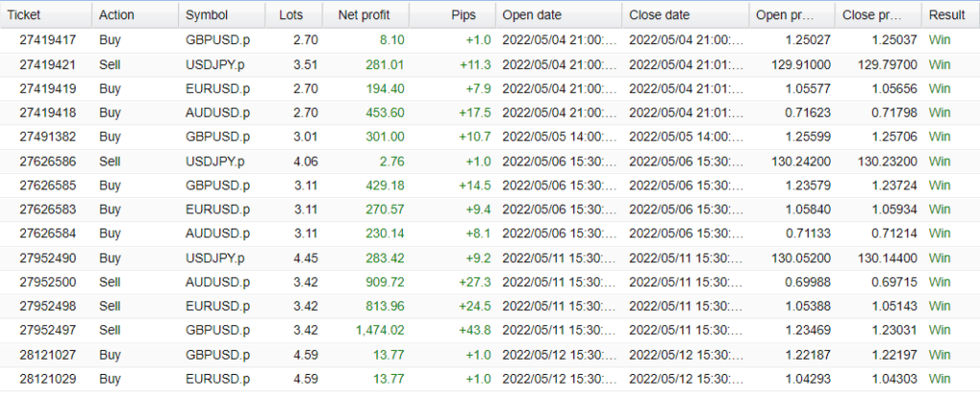This screenshot has width=980, height=397.
Task: Select the trade with ticket 27419421
Action: tap(47, 64)
